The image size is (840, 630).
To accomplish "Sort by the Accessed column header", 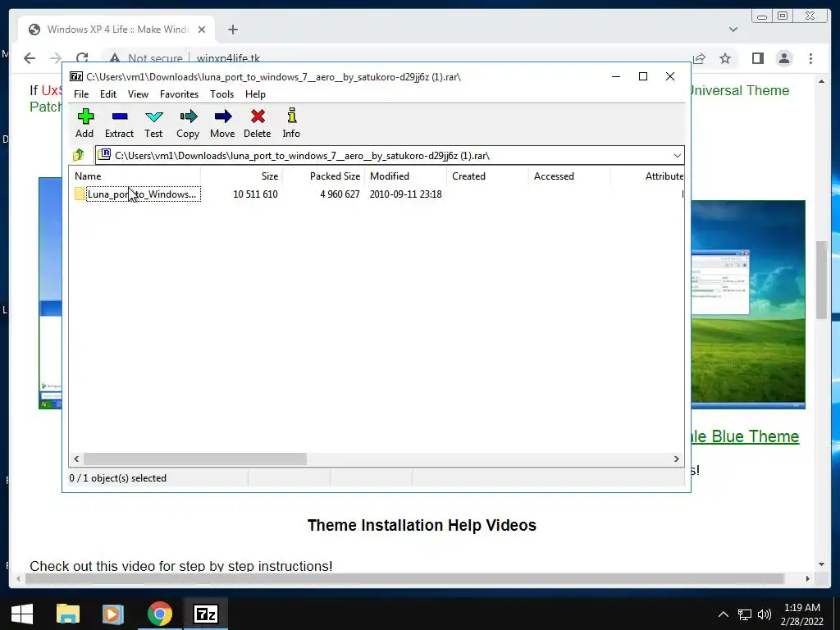I will click(569, 176).
